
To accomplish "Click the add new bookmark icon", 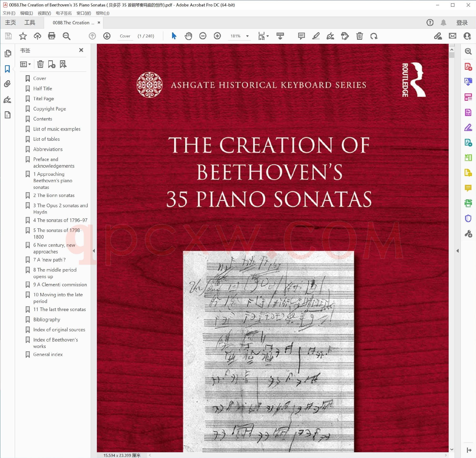I will tap(51, 64).
